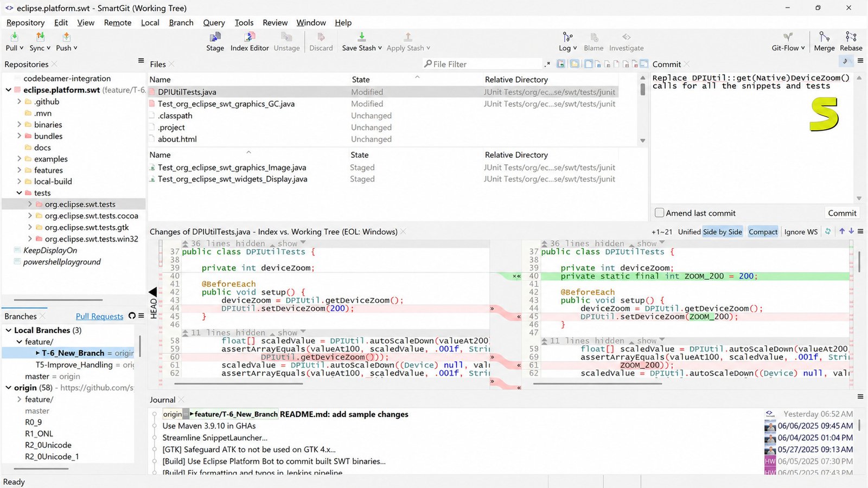Screen dimensions: 868x488
Task: Open the Query menu
Action: click(x=214, y=23)
